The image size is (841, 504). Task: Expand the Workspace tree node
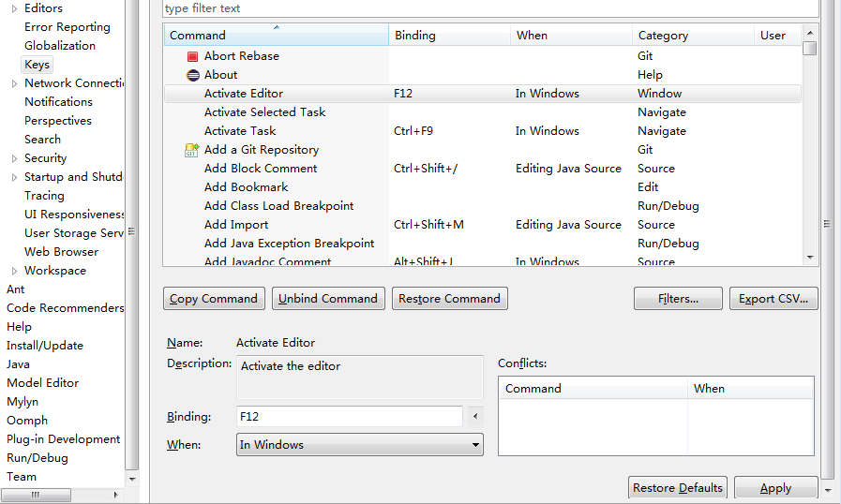click(14, 271)
